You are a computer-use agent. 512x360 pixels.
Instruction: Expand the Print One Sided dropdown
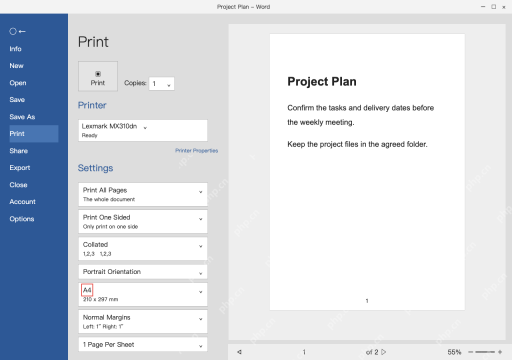[143, 221]
